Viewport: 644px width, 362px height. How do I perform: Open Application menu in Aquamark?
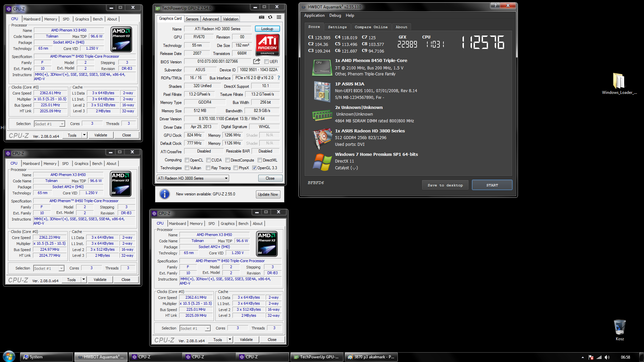(x=314, y=15)
